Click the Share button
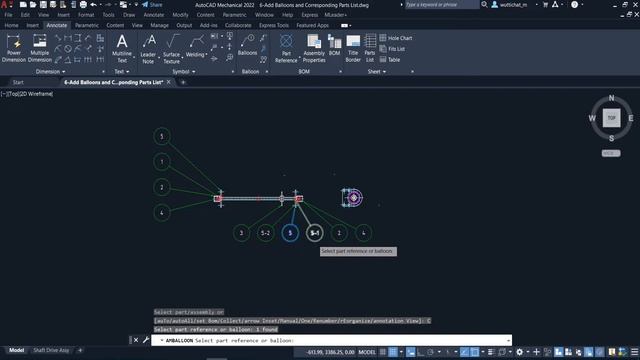This screenshot has width=640, height=360. pos(152,4)
